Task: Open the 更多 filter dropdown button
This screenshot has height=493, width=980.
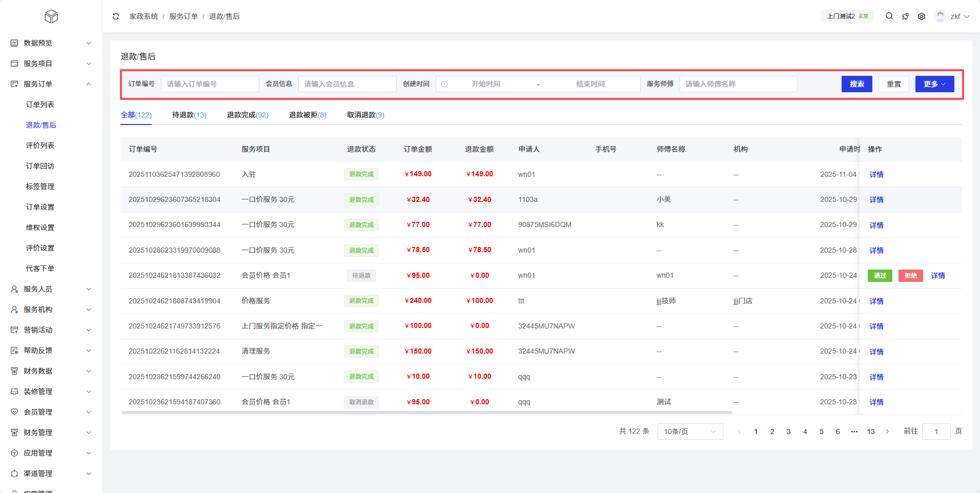Action: tap(934, 84)
